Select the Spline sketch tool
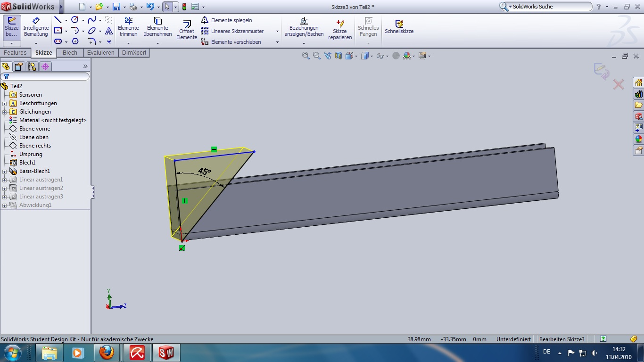644x362 pixels. coord(92,20)
